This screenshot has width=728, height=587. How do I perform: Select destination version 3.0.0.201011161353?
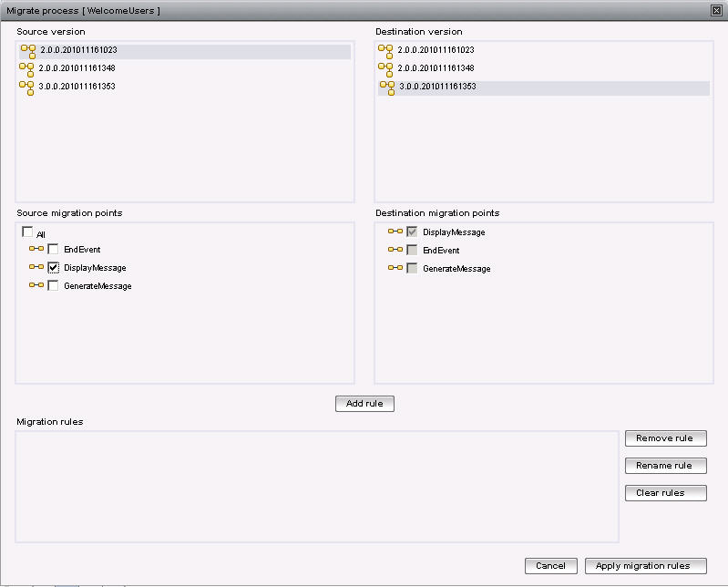tap(544, 88)
